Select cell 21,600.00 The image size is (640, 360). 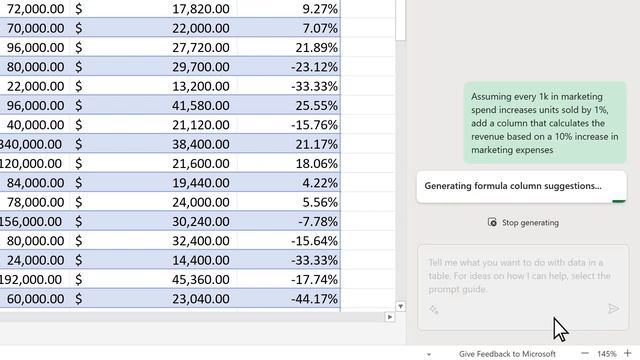click(x=153, y=164)
